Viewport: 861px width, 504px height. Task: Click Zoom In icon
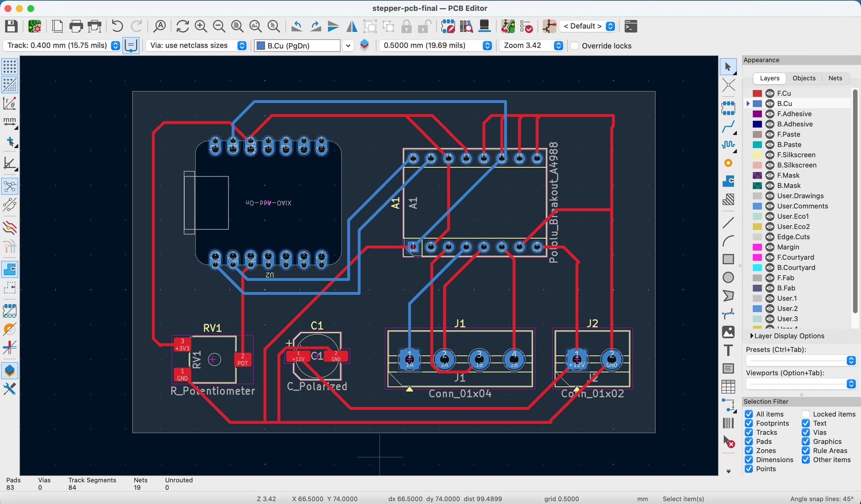[201, 26]
